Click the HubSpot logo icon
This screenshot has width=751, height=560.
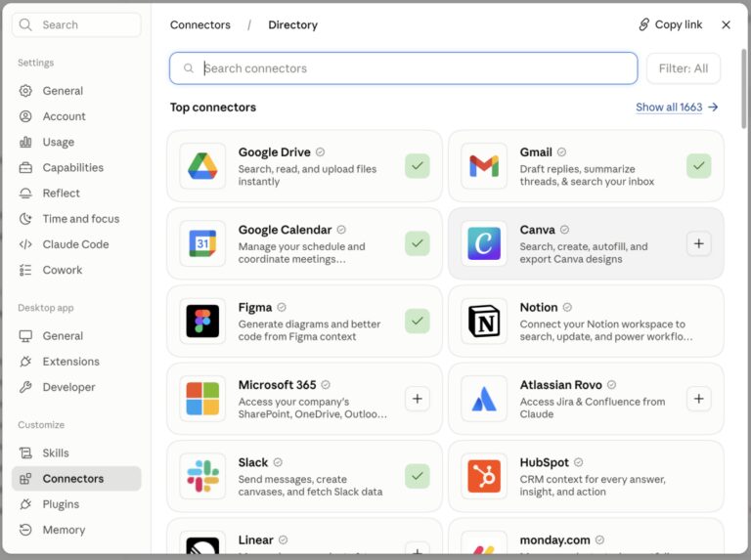[x=484, y=476]
